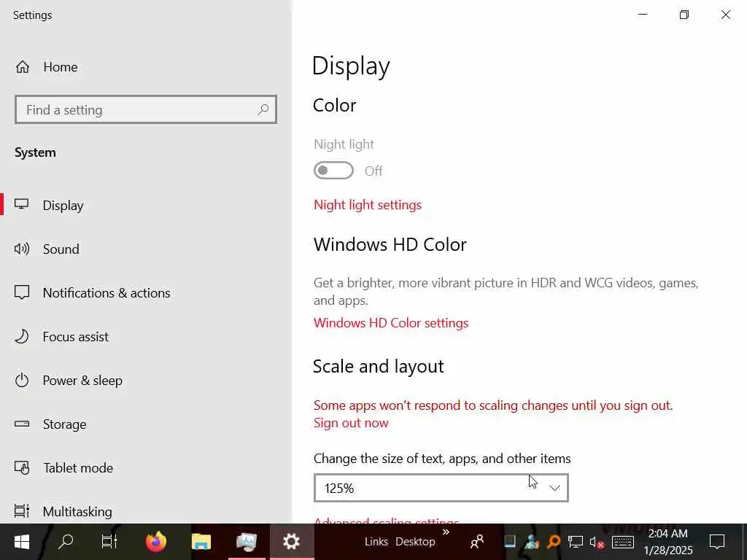The height and width of the screenshot is (560, 747).
Task: Launch Firefox from the taskbar
Action: pyautogui.click(x=156, y=542)
